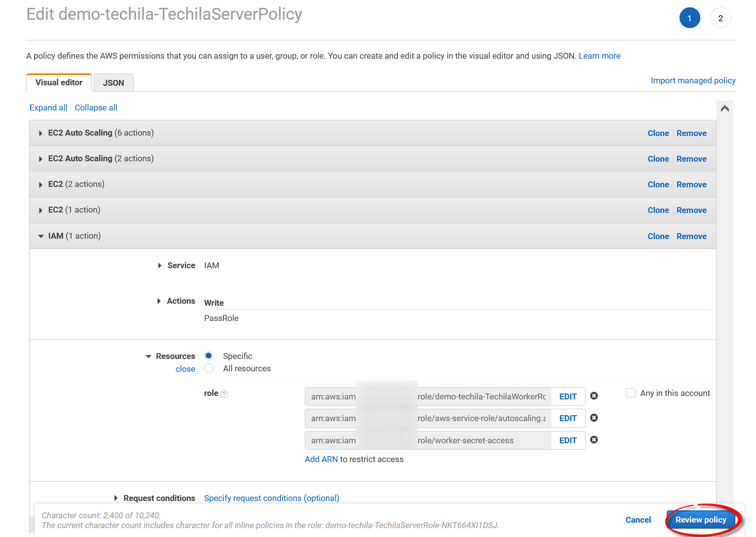Remove the autoscaling service-role ARN entry

tap(594, 418)
